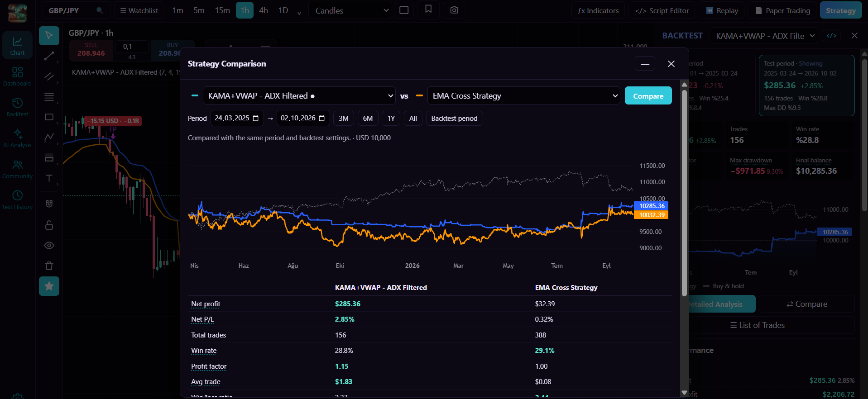Viewport: 868px width, 399px height.
Task: Switch to the 15m timeframe
Action: (x=222, y=10)
